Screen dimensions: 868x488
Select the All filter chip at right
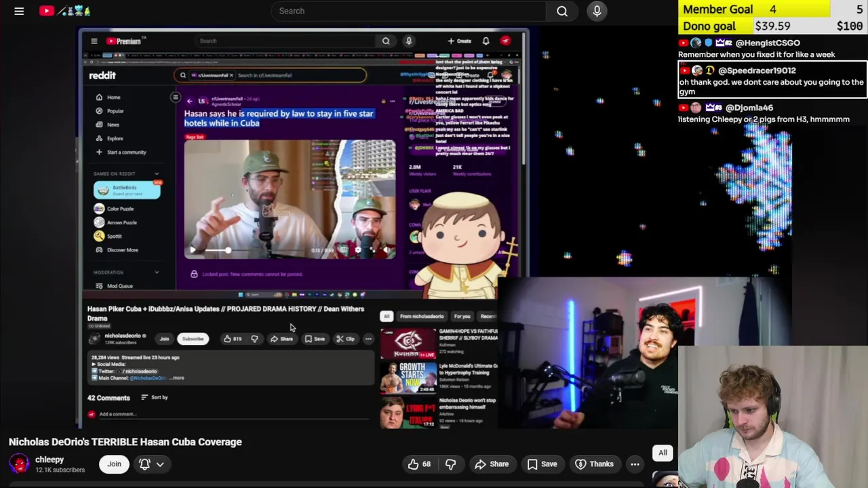(x=663, y=453)
